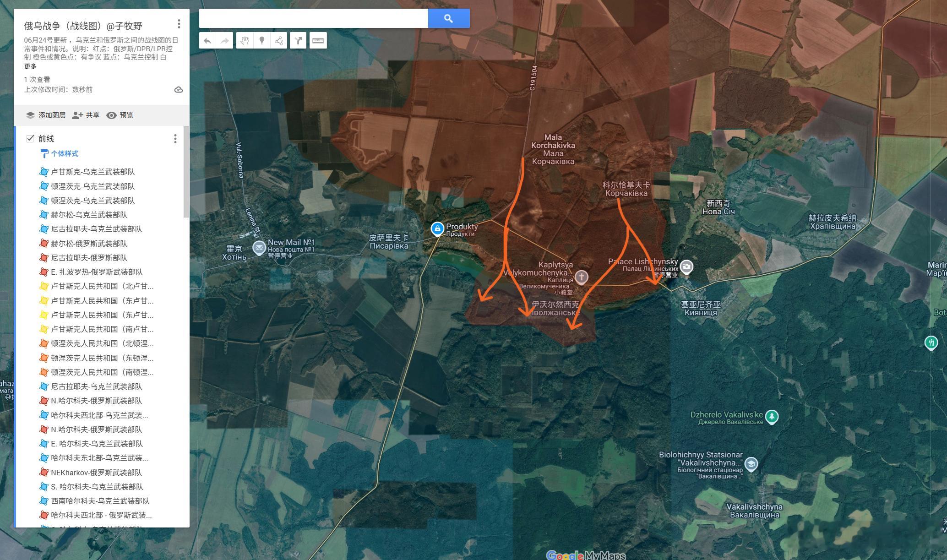The image size is (947, 560).
Task: Select the draw line tool
Action: click(279, 41)
